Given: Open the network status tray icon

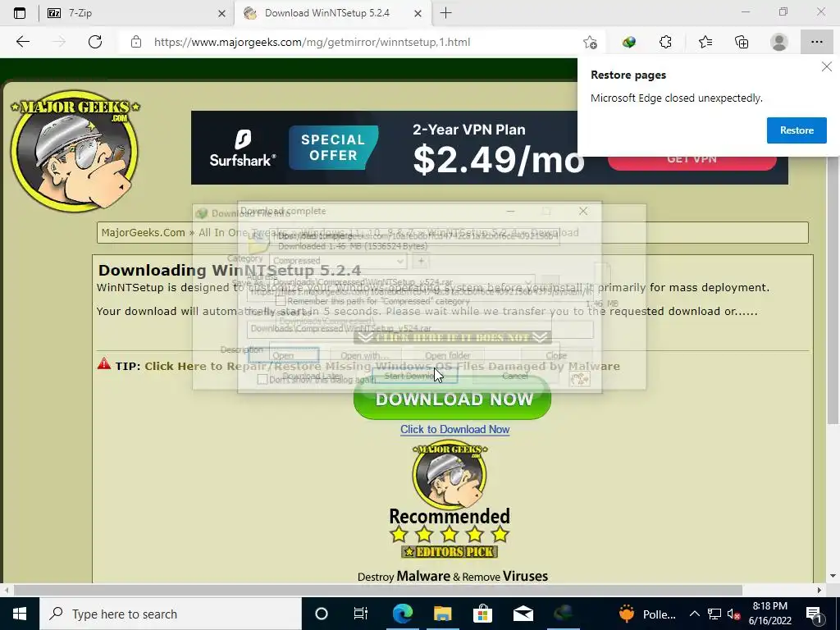Looking at the screenshot, I should pos(714,614).
